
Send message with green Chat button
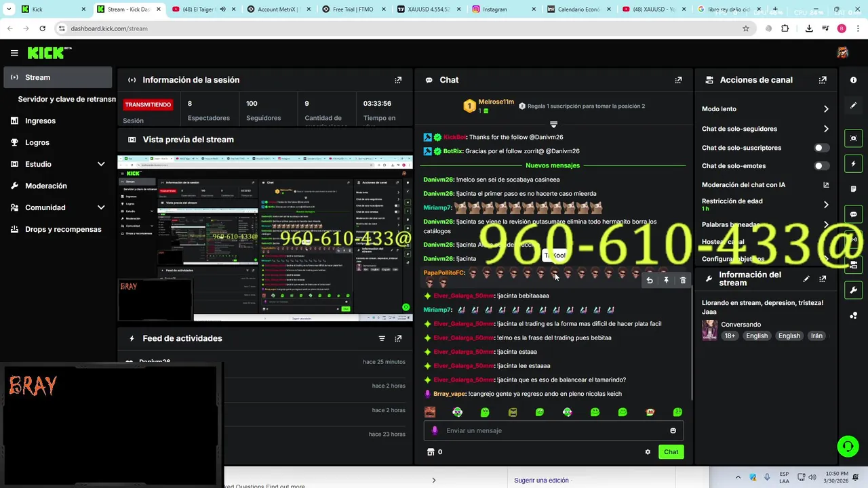click(671, 452)
